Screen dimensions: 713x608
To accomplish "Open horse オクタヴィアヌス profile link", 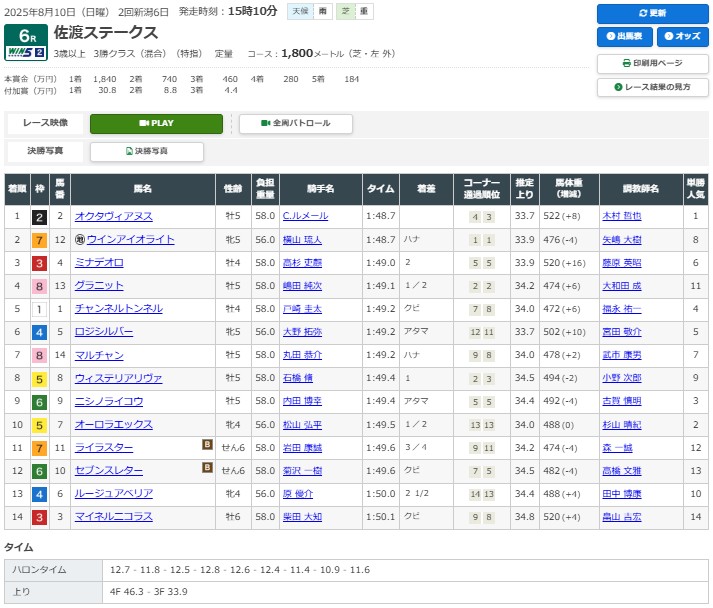I will 113,216.
